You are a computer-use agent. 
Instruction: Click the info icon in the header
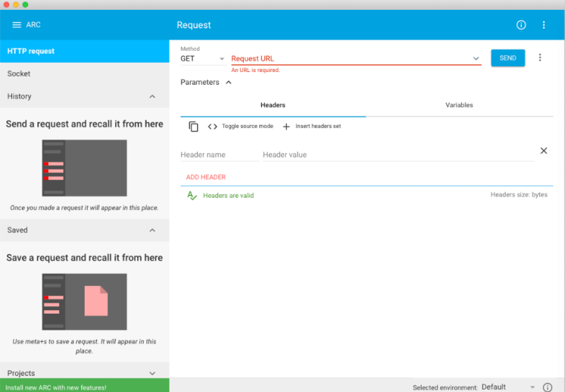521,25
